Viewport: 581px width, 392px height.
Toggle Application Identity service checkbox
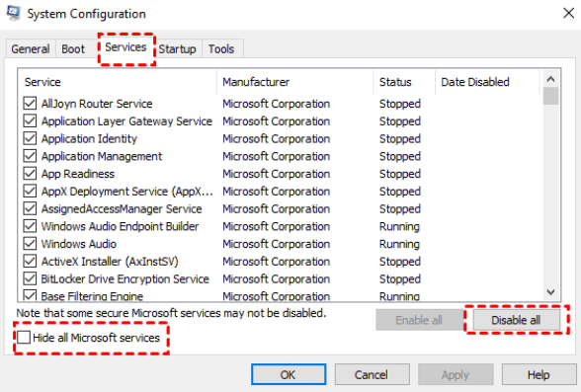[30, 138]
